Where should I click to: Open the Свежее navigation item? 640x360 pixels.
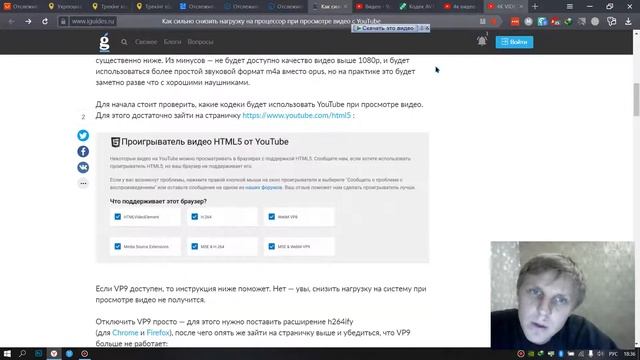click(x=146, y=42)
